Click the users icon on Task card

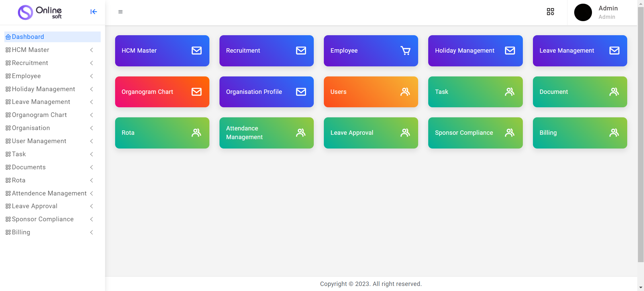click(510, 92)
